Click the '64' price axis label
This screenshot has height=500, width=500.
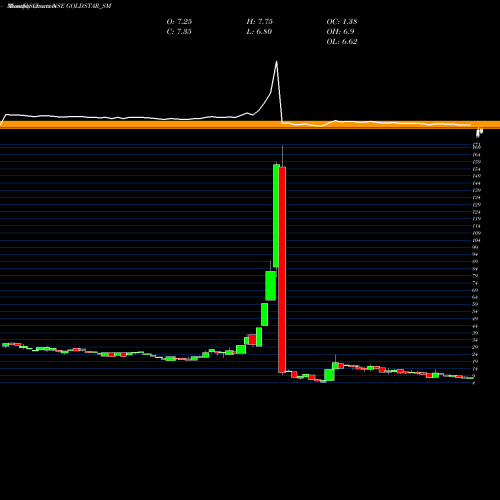(475, 297)
